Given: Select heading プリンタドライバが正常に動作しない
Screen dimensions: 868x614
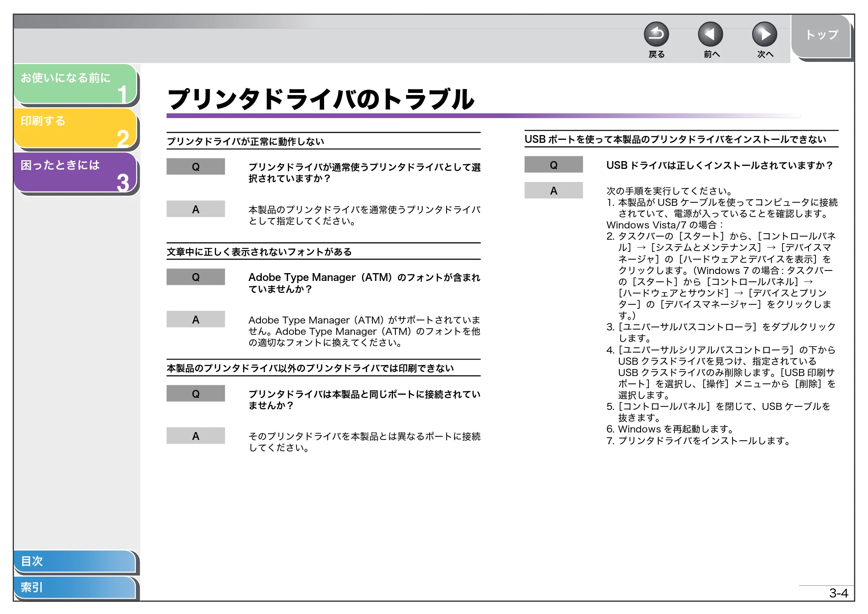Looking at the screenshot, I should pyautogui.click(x=246, y=141).
